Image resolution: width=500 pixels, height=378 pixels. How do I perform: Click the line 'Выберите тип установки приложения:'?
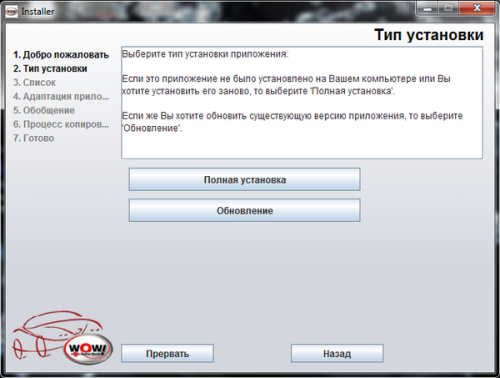205,54
